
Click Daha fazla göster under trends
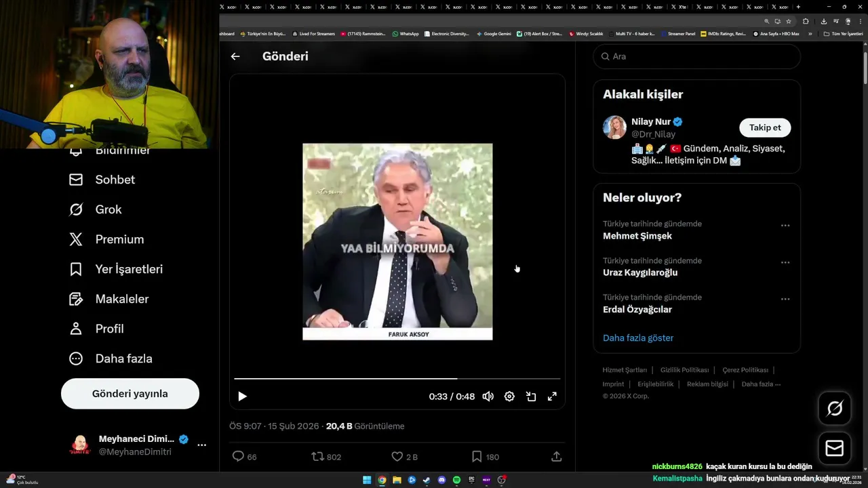tap(638, 338)
